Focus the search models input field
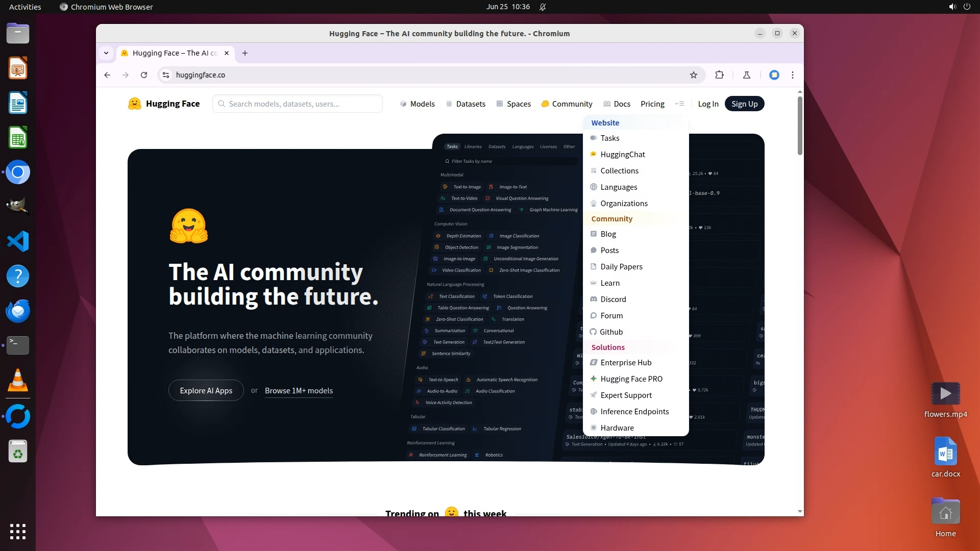The image size is (980, 551). (x=301, y=104)
